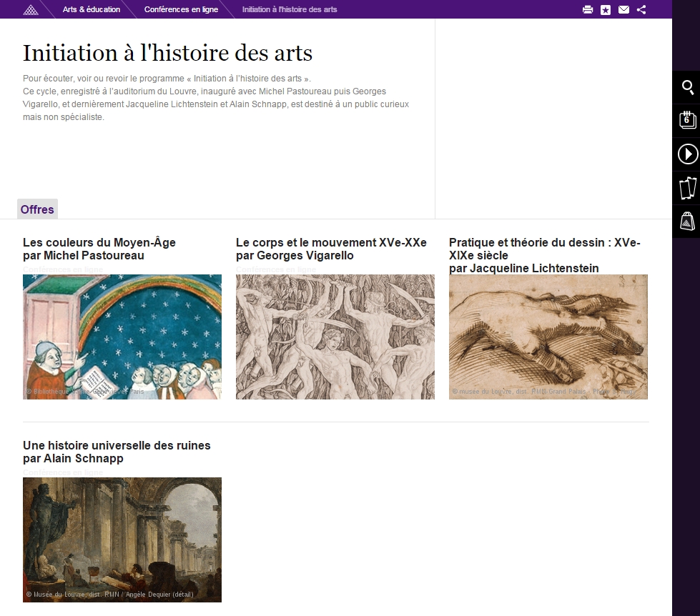Open the media play icon in sidebar
Screen dimensions: 700x616
click(688, 154)
